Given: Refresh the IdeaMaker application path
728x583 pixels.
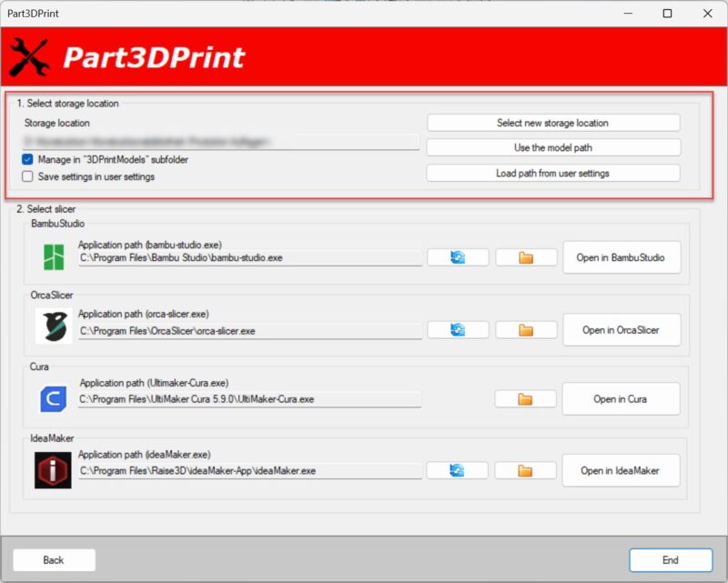Looking at the screenshot, I should tap(457, 470).
